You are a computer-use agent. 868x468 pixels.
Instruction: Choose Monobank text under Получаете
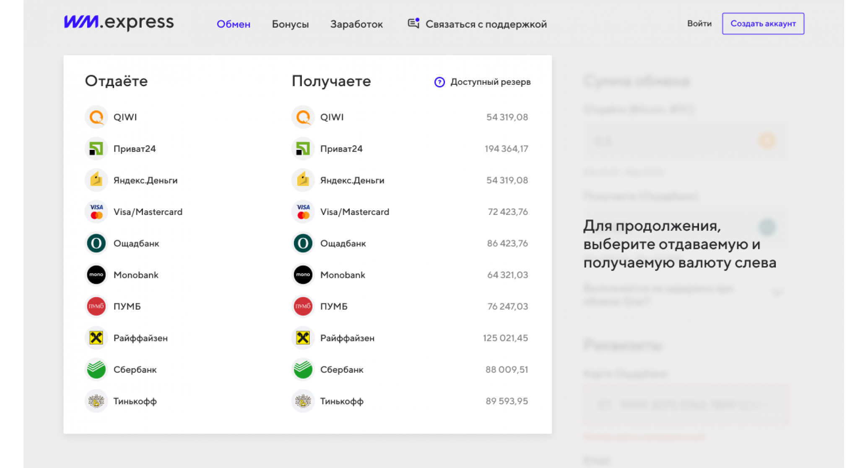[x=343, y=275]
